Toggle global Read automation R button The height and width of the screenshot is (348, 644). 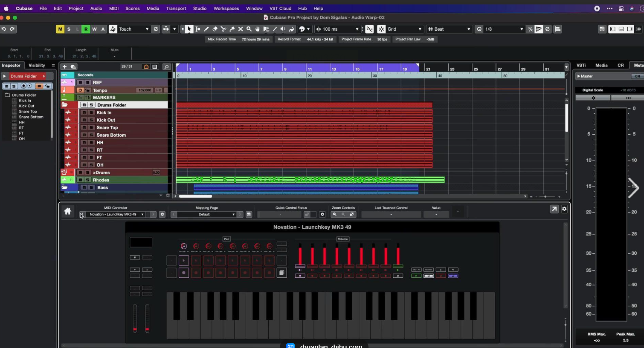(86, 29)
